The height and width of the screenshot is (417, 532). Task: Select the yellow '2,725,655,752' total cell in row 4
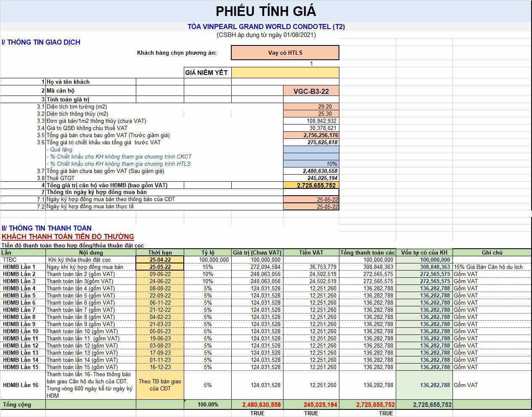[311, 186]
